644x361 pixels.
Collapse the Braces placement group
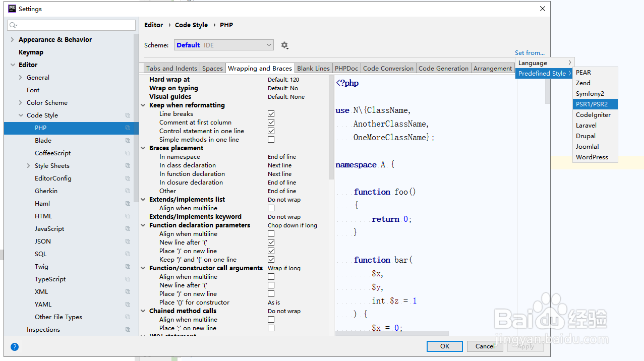[x=144, y=148]
